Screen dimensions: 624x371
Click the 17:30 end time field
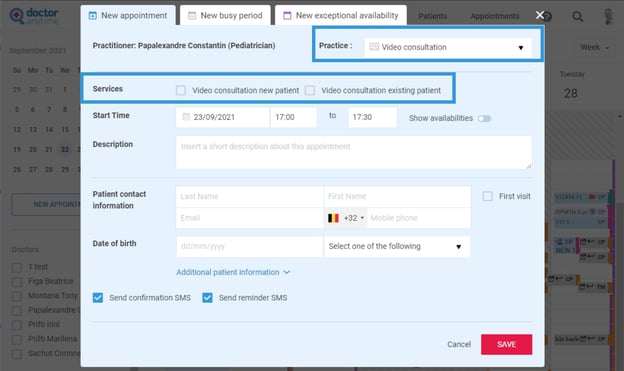[x=372, y=117]
